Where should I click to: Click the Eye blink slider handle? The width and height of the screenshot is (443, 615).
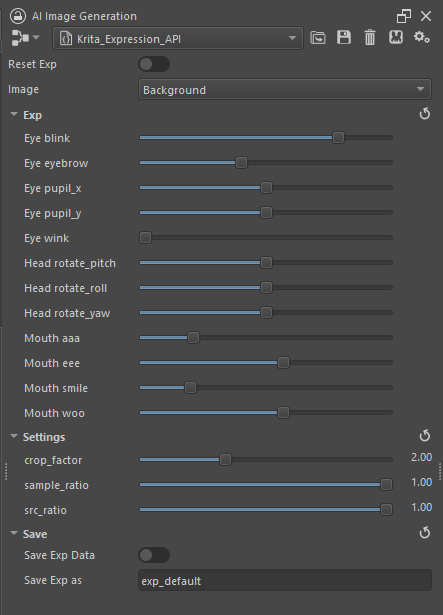[338, 138]
